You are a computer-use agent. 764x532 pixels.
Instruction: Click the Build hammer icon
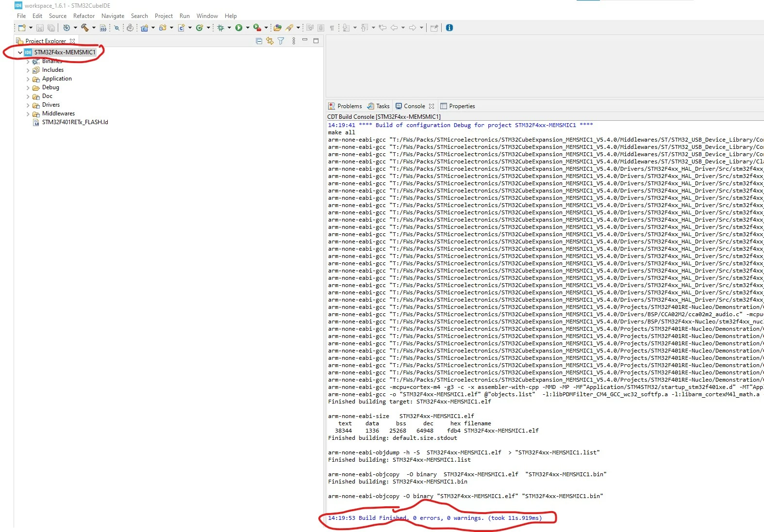pyautogui.click(x=85, y=28)
